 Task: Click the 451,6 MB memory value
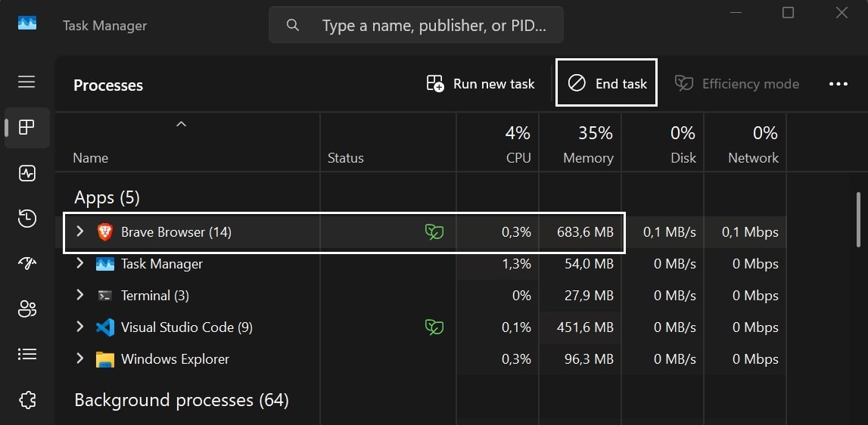pyautogui.click(x=585, y=327)
